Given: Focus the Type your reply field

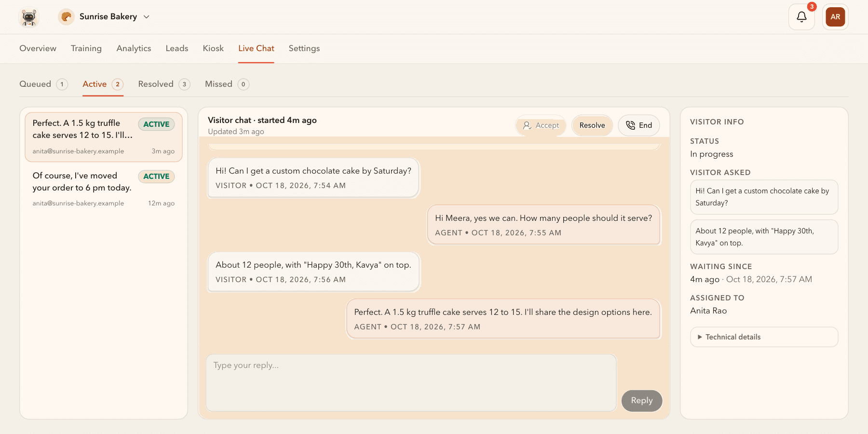Looking at the screenshot, I should click(x=411, y=383).
